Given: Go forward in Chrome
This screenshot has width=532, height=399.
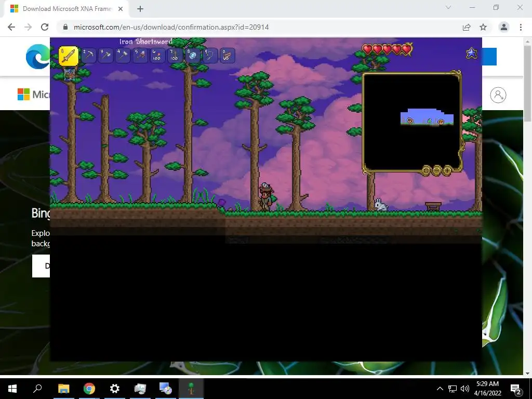Looking at the screenshot, I should point(28,27).
